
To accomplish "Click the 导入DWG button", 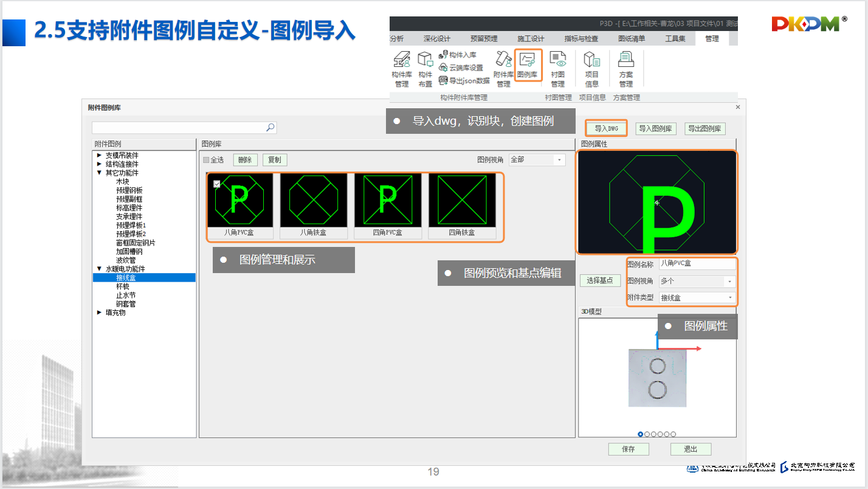I will [606, 128].
